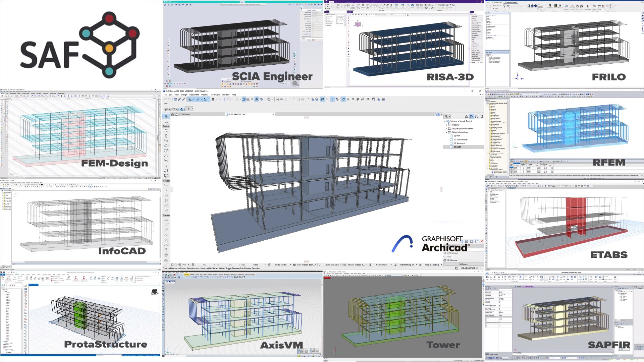Click the arrow pointer in Main info box
Screen dimensions: 644x362
[189, 109]
